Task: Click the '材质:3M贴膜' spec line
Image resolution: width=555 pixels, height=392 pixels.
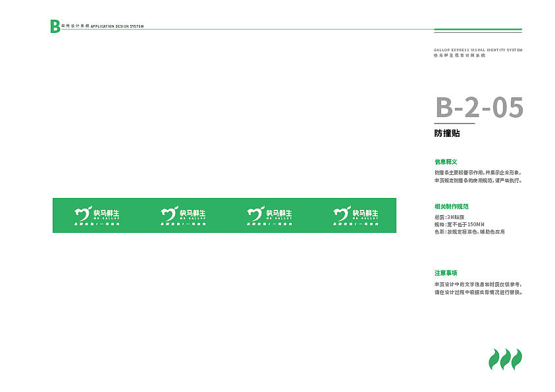Action: coord(449,217)
